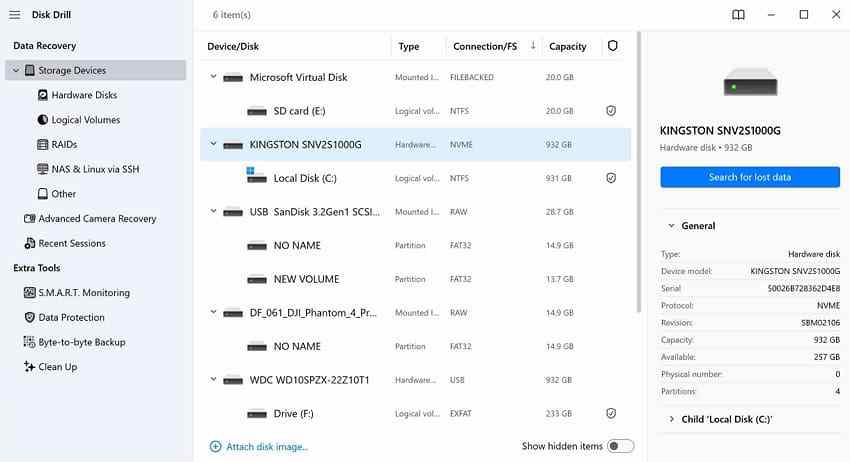The height and width of the screenshot is (462, 850).
Task: Click the NAS & Linux via SSH icon
Action: pos(43,169)
